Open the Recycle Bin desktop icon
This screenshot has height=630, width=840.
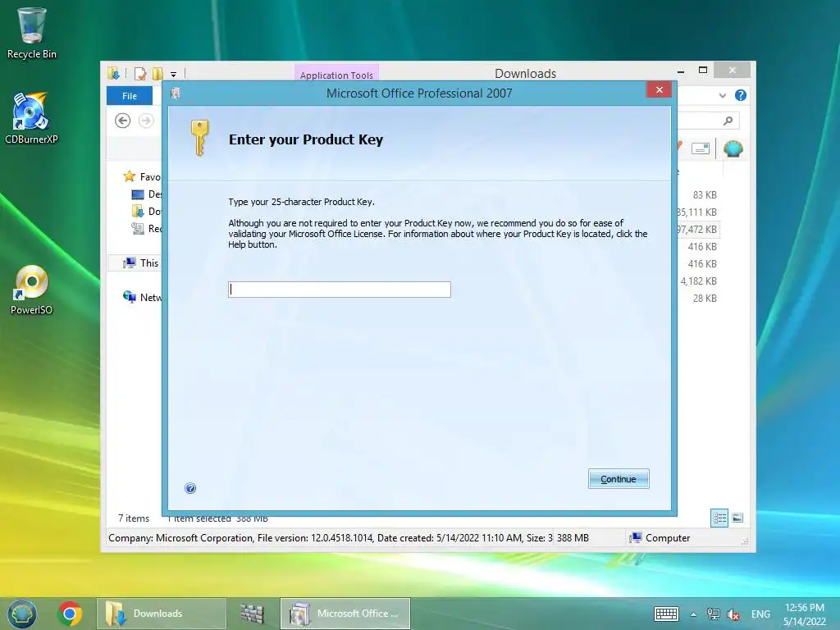point(32,33)
